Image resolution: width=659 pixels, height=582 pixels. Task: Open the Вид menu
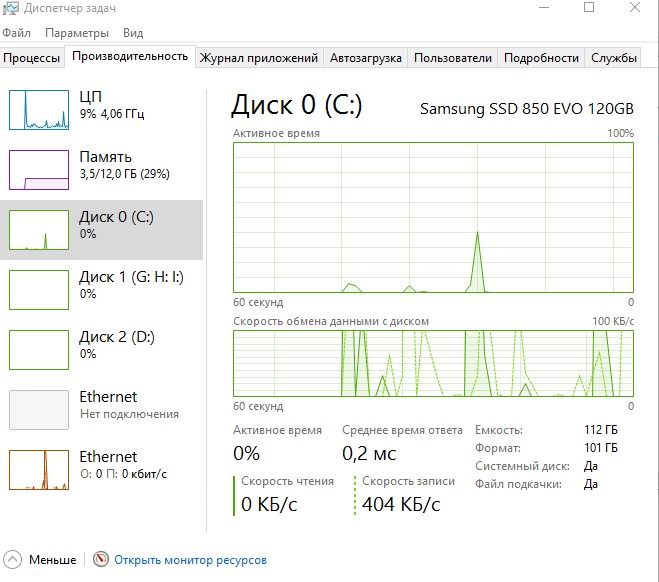pos(132,33)
